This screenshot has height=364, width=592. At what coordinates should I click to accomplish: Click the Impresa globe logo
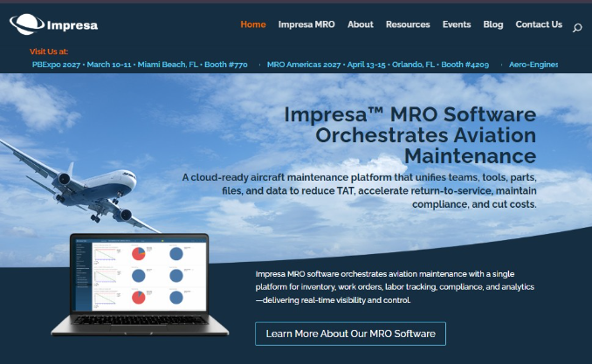pos(53,24)
